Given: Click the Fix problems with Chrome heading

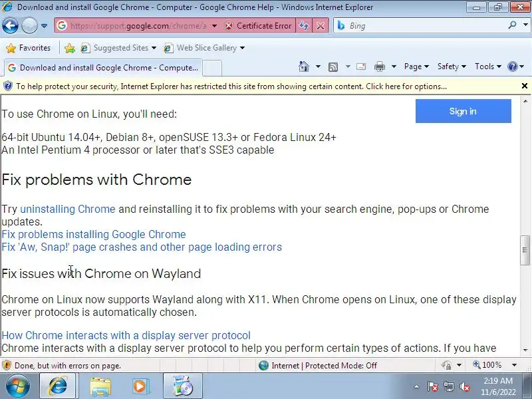Looking at the screenshot, I should coord(96,180).
